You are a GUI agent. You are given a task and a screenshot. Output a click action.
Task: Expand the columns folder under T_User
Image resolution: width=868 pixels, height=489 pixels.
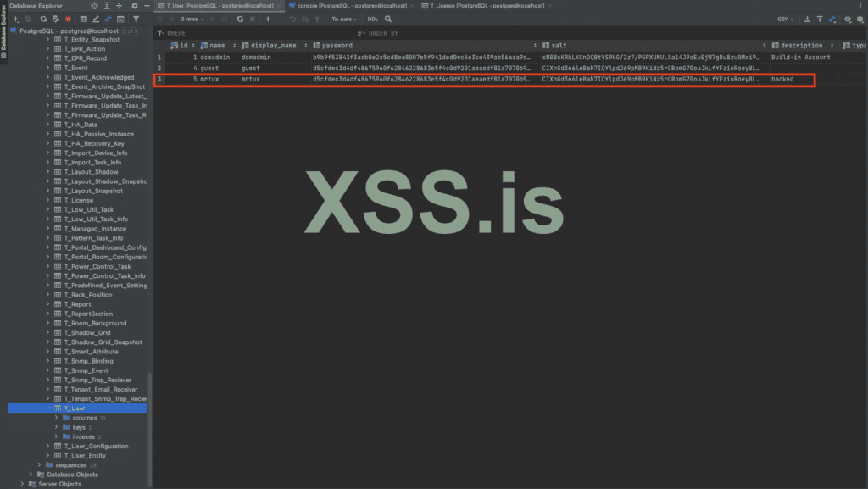(x=57, y=418)
